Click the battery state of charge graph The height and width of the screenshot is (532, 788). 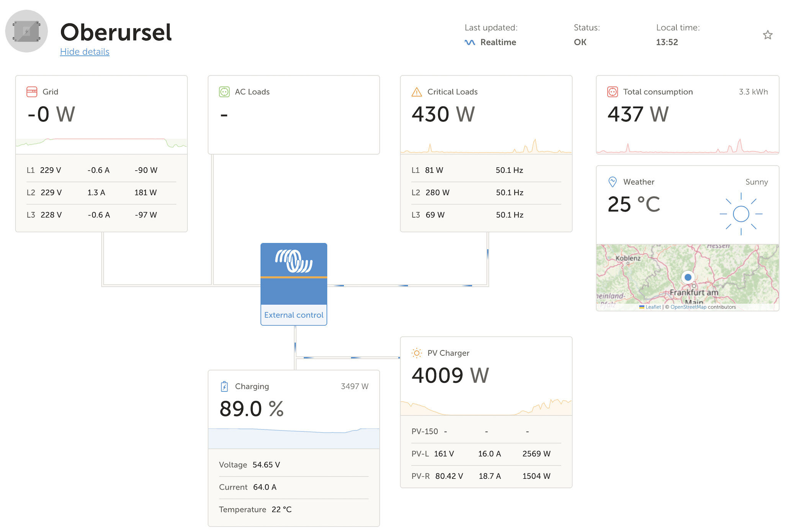pos(294,438)
